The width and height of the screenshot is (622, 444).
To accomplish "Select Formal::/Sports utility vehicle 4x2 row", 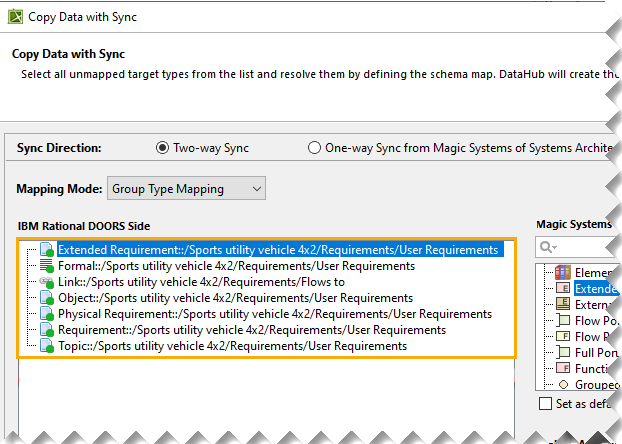I will tap(236, 266).
